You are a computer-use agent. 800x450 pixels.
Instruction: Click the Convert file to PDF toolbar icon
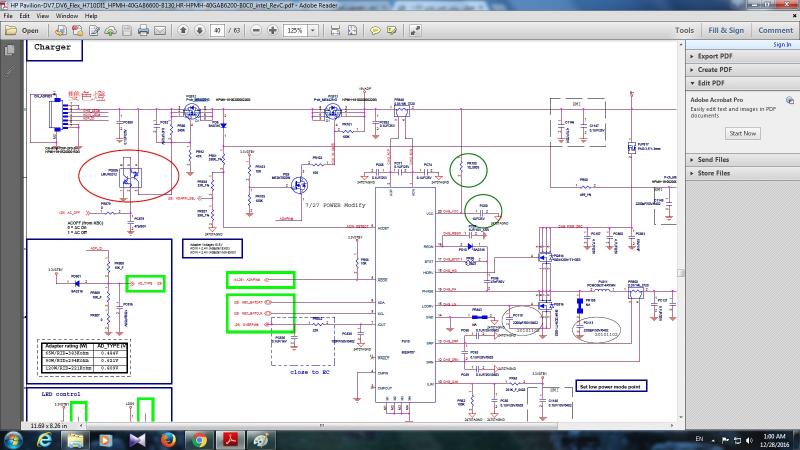78,31
